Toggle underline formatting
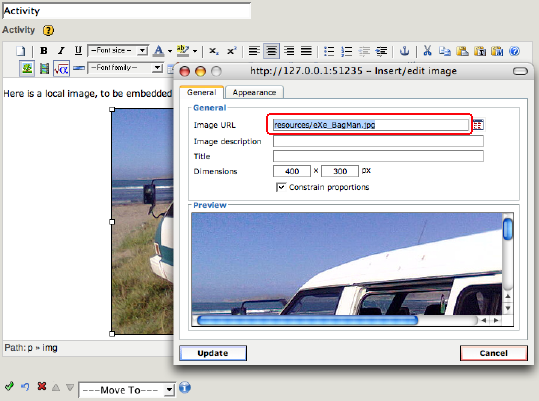539x401 pixels. coord(78,51)
